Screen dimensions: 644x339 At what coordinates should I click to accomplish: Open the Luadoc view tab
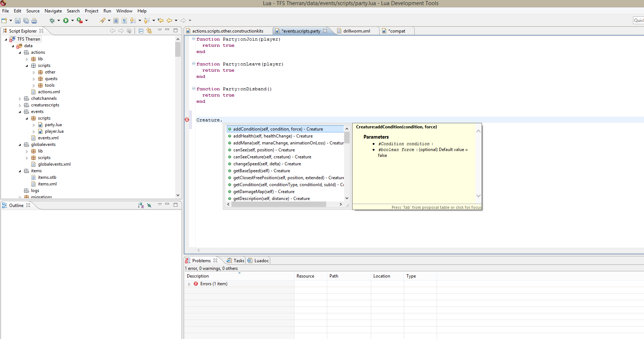pyautogui.click(x=258, y=261)
